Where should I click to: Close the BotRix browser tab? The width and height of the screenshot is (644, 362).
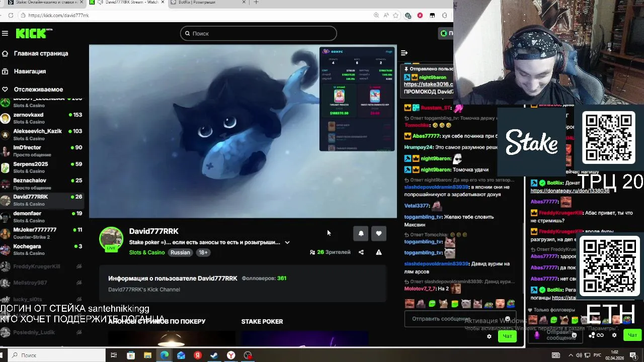pos(244,3)
